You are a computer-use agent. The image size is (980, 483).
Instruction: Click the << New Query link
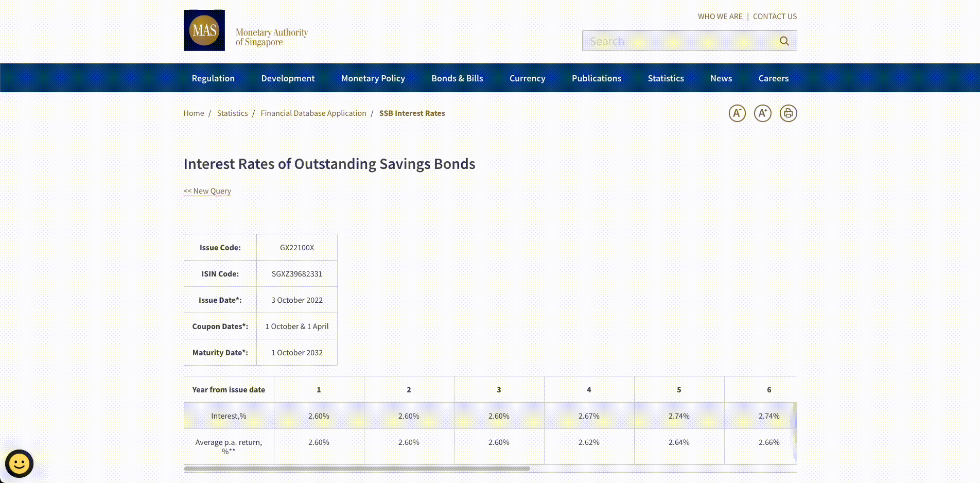click(x=207, y=191)
